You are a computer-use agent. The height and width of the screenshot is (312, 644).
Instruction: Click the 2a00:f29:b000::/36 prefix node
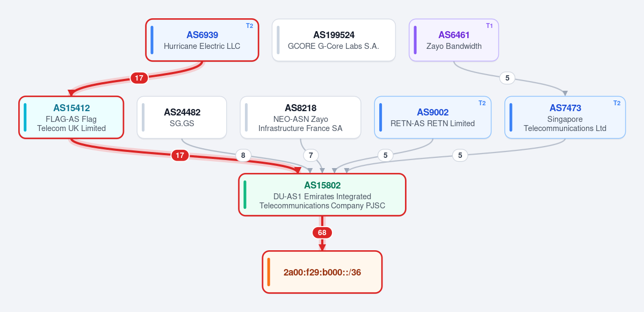coord(322,272)
